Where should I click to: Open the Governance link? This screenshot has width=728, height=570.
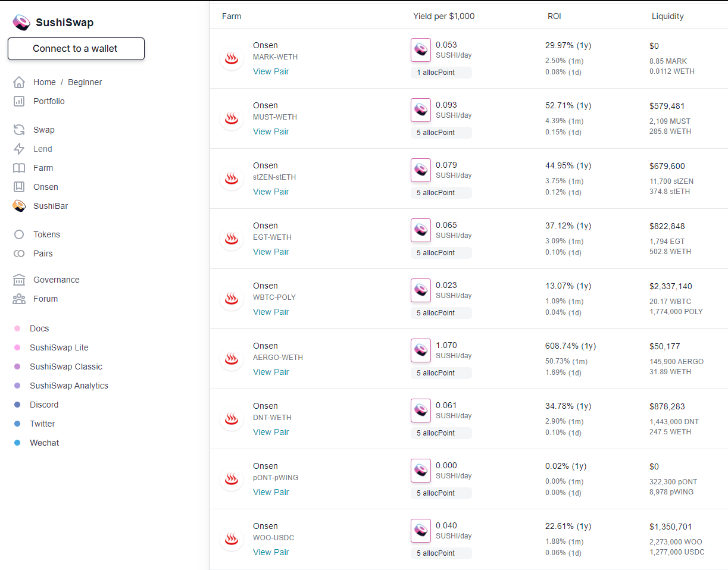[56, 280]
